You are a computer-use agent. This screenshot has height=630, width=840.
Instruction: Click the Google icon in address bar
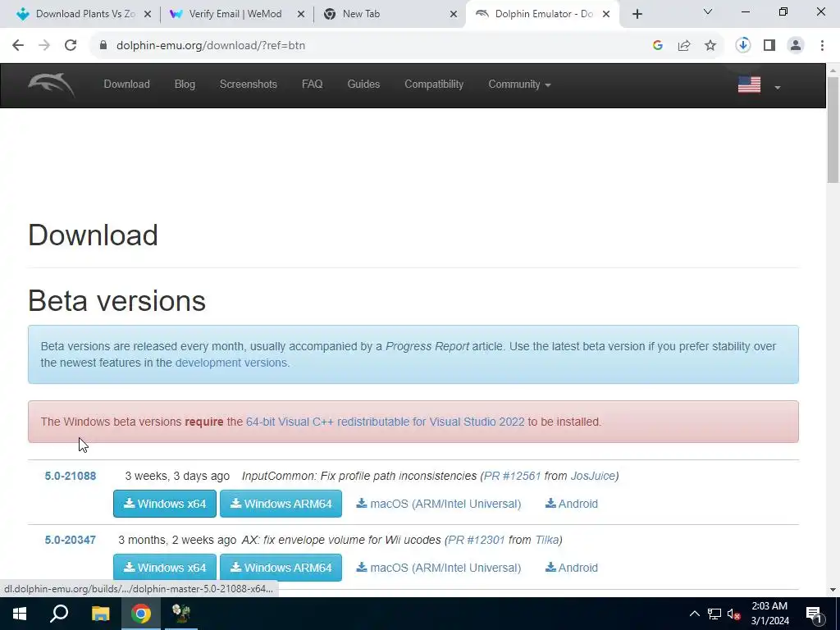tap(658, 46)
